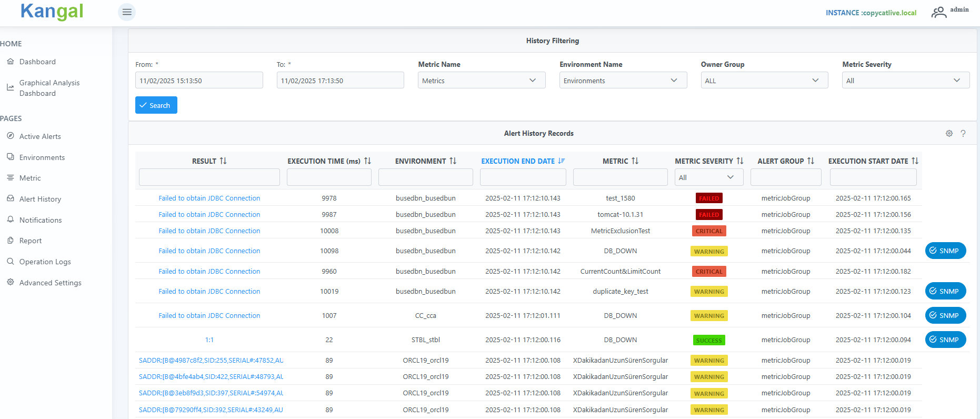Sort by EXECUTION END DATE icon
Viewport: 980px width, 419px height.
(561, 161)
